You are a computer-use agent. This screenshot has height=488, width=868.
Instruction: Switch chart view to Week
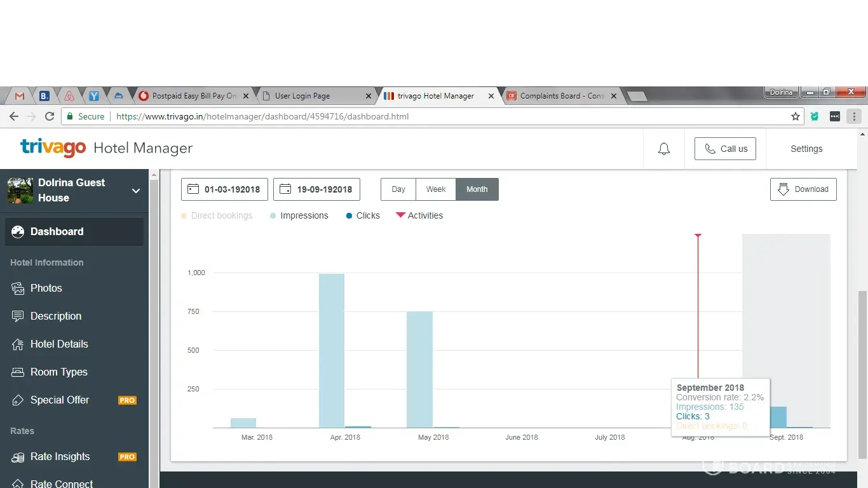(x=436, y=189)
